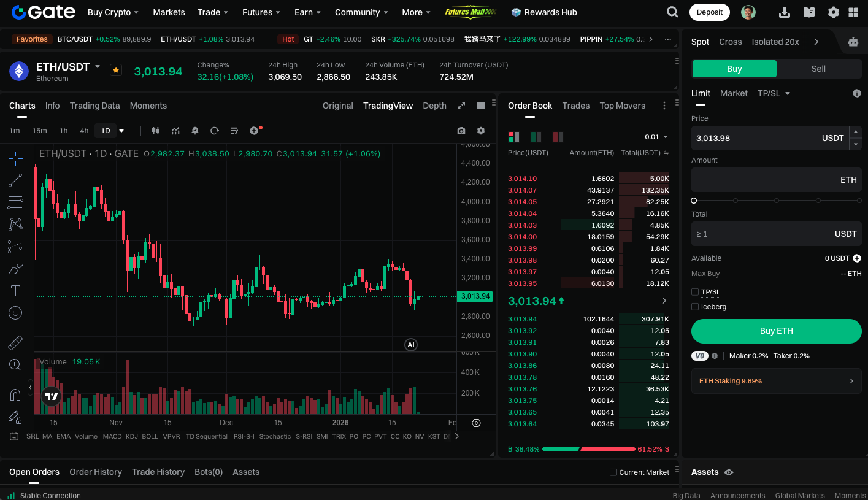Open the chart settings gear icon
The image size is (868, 500).
(481, 131)
